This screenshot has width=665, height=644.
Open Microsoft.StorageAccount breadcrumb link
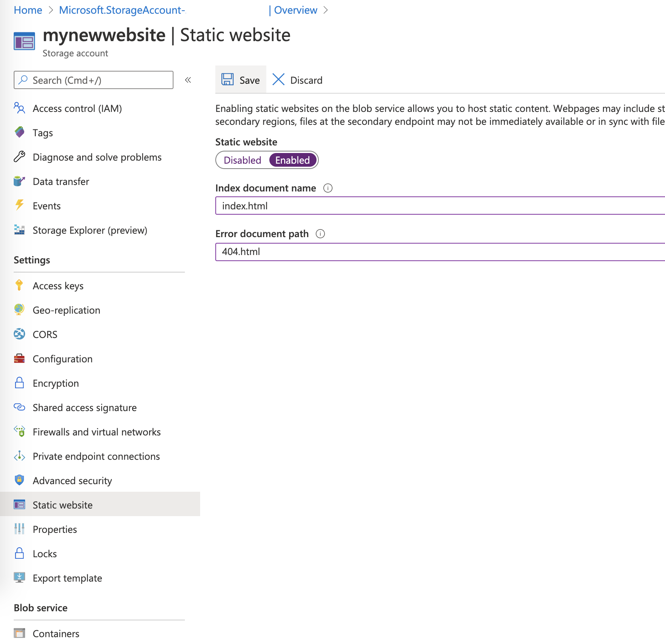[122, 10]
